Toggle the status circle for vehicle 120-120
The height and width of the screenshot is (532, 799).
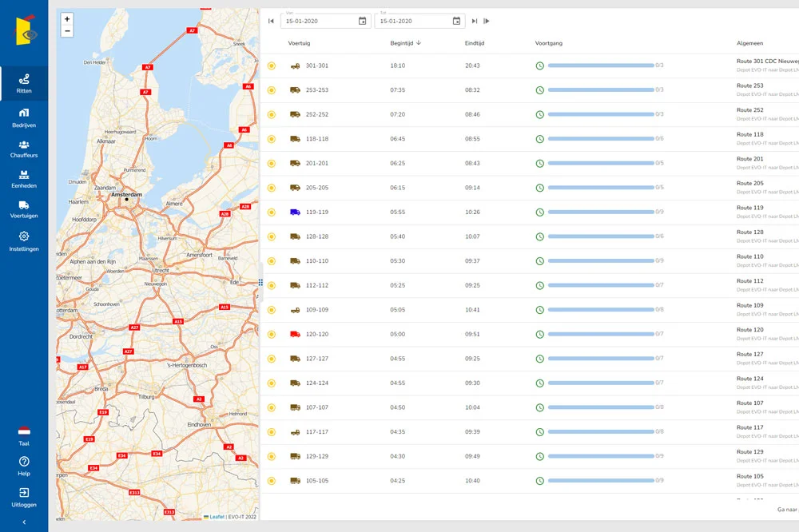272,335
